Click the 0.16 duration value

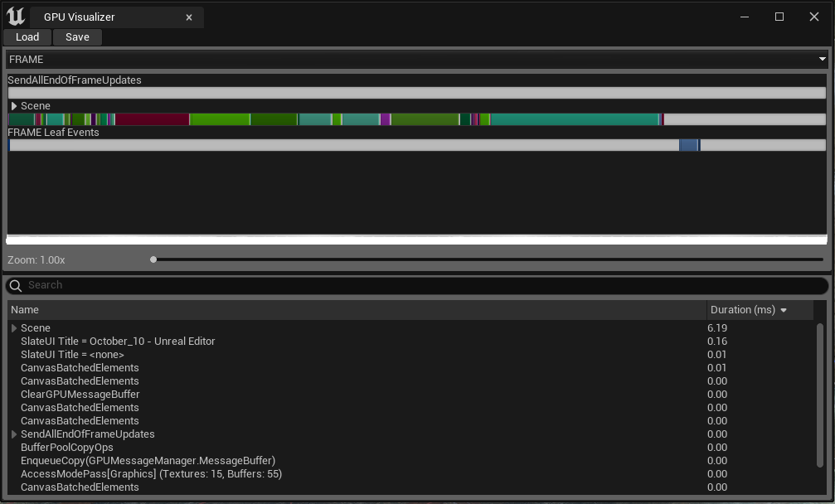click(x=717, y=342)
